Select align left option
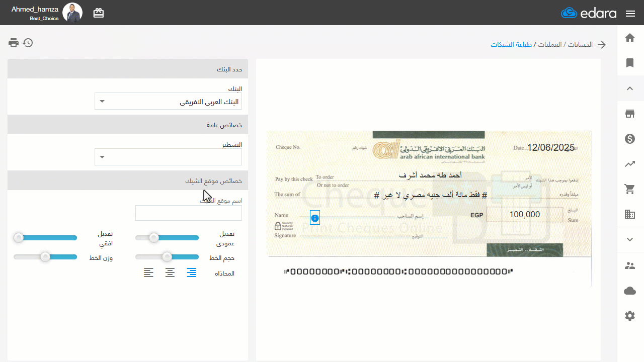Screen dimensions: 644x362 coord(148,273)
